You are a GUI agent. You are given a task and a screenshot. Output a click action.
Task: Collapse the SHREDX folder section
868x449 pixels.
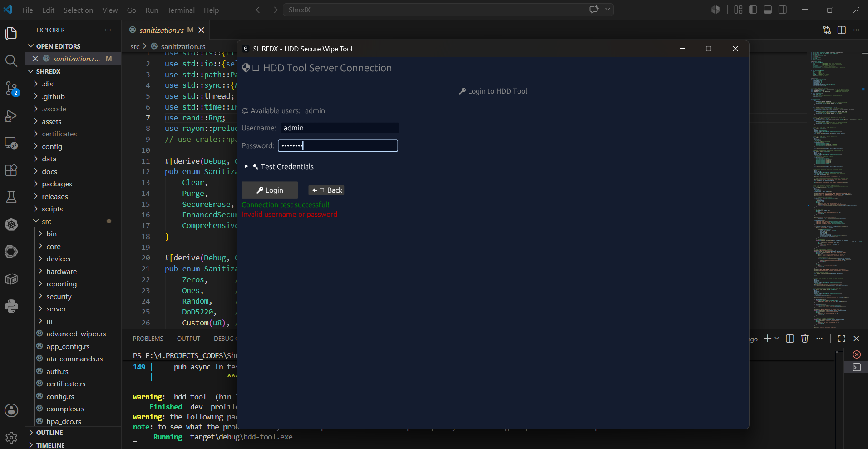click(x=74, y=71)
